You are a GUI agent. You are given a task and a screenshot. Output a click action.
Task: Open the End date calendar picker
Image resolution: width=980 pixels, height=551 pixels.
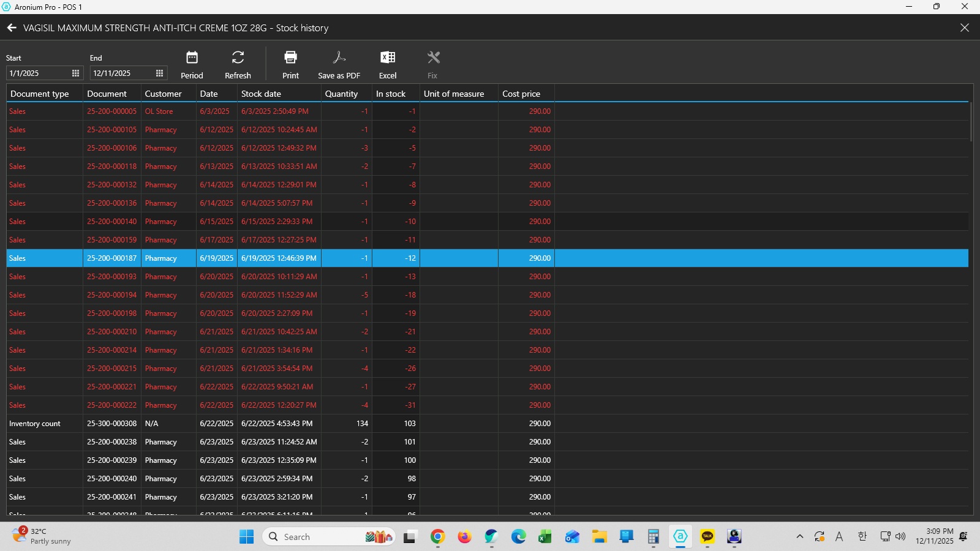pyautogui.click(x=159, y=73)
